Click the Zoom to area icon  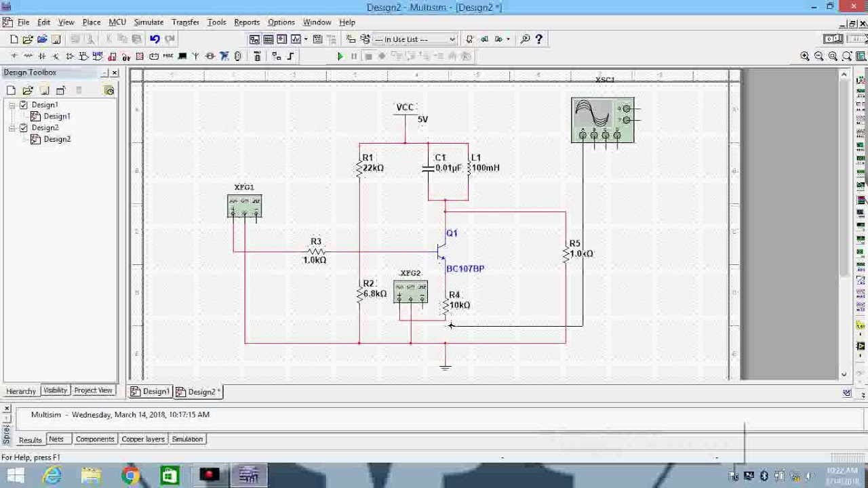coord(833,56)
